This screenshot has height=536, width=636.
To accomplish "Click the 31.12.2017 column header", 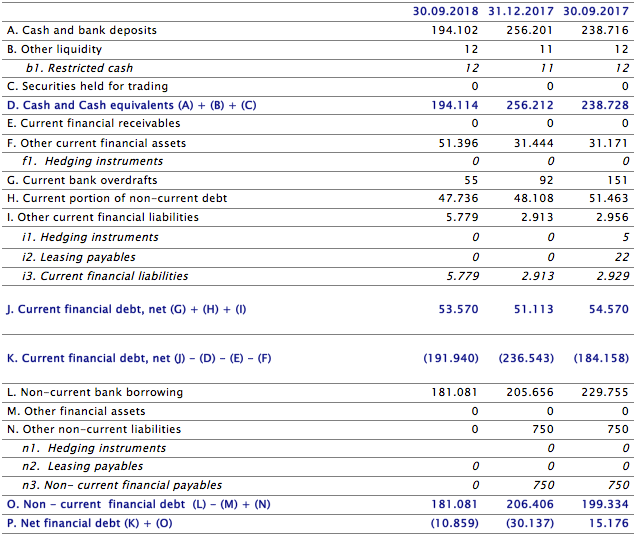I will (521, 11).
